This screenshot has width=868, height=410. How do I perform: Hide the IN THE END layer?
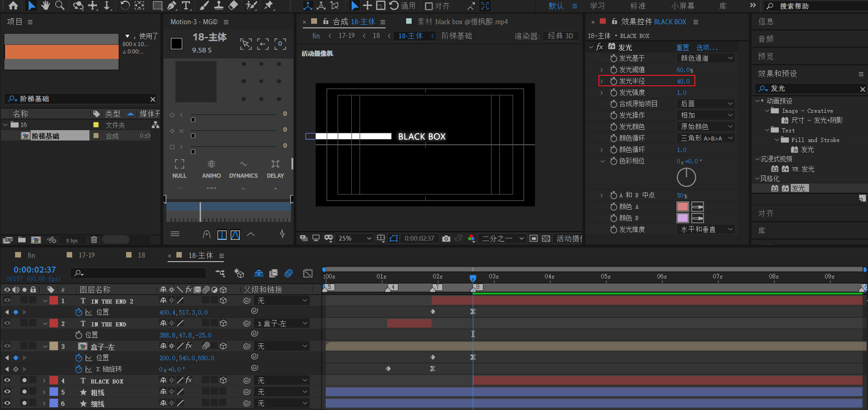click(x=7, y=323)
